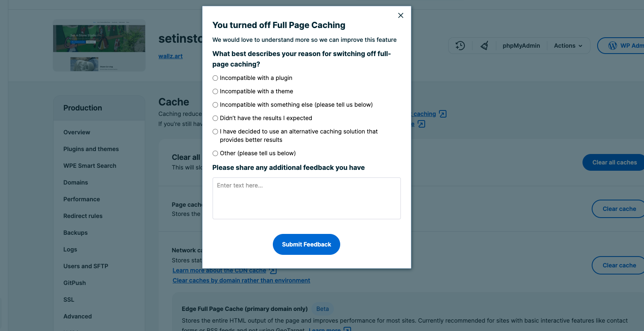Viewport: 644px width, 331px height.
Task: Switch to the Performance section
Action: [x=81, y=199]
